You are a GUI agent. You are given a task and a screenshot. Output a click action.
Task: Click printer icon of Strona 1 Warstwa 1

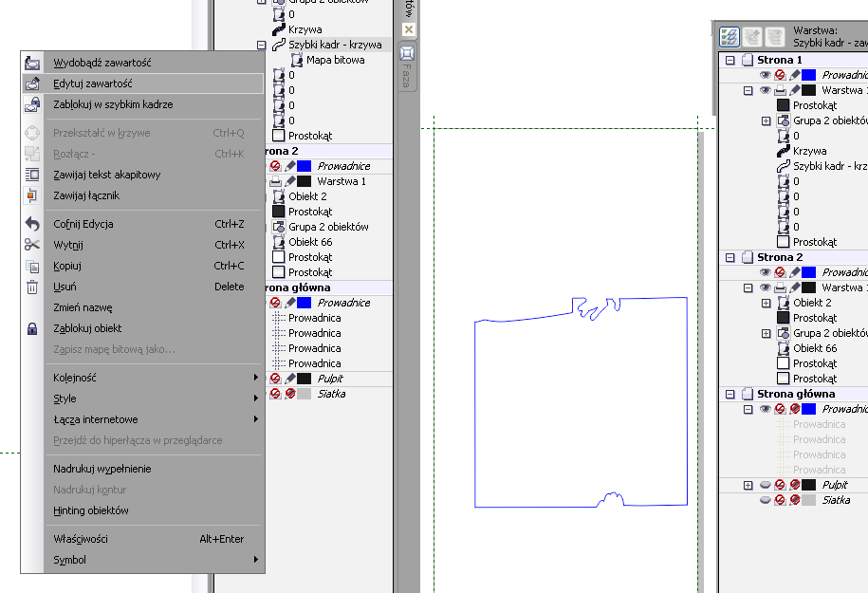click(x=779, y=90)
